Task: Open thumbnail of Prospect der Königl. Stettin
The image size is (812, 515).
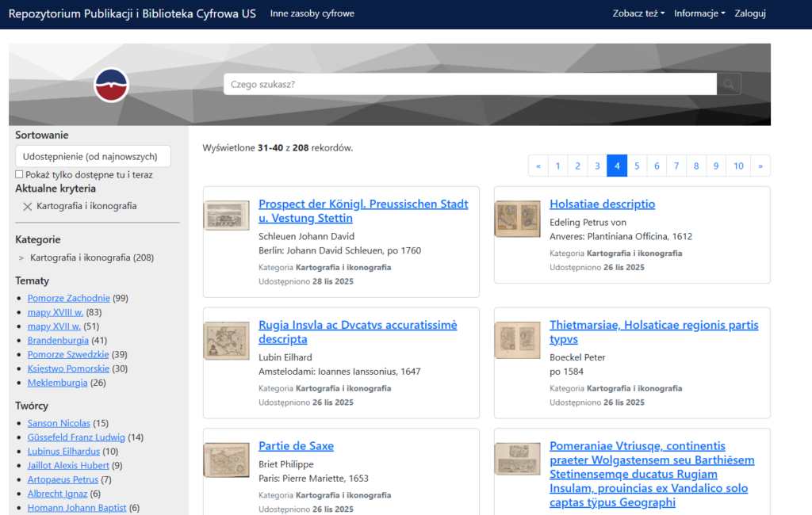Action: [x=227, y=216]
